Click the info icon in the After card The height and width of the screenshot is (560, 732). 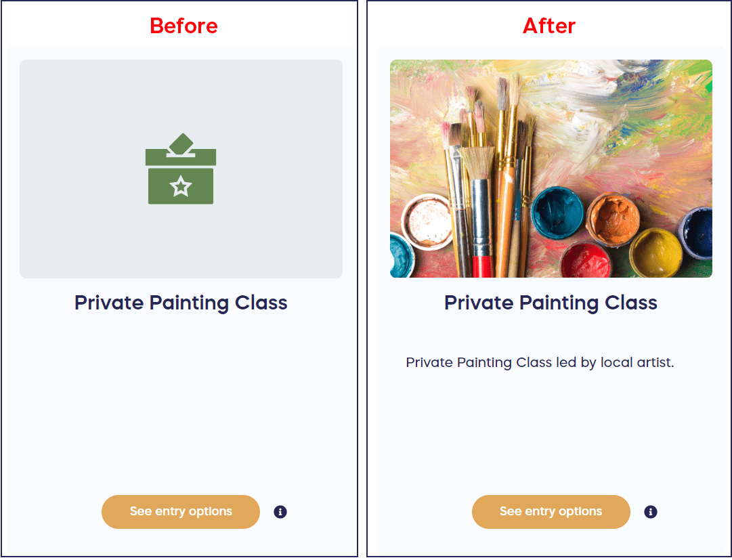pyautogui.click(x=651, y=512)
